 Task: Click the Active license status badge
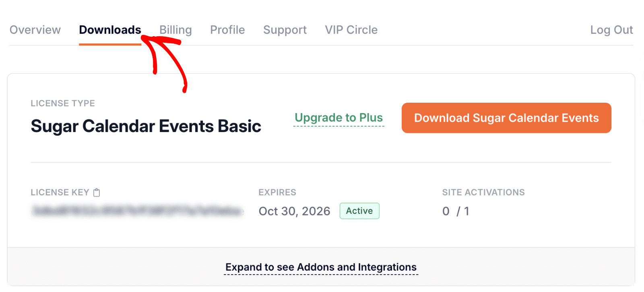coord(359,211)
